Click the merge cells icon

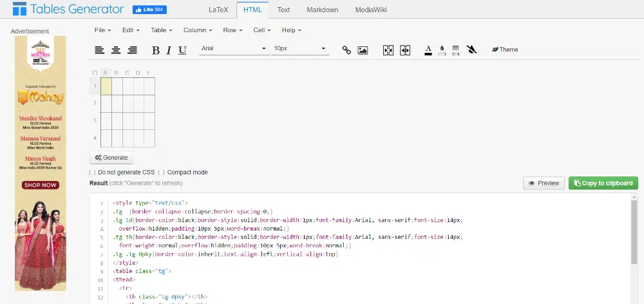pyautogui.click(x=388, y=50)
